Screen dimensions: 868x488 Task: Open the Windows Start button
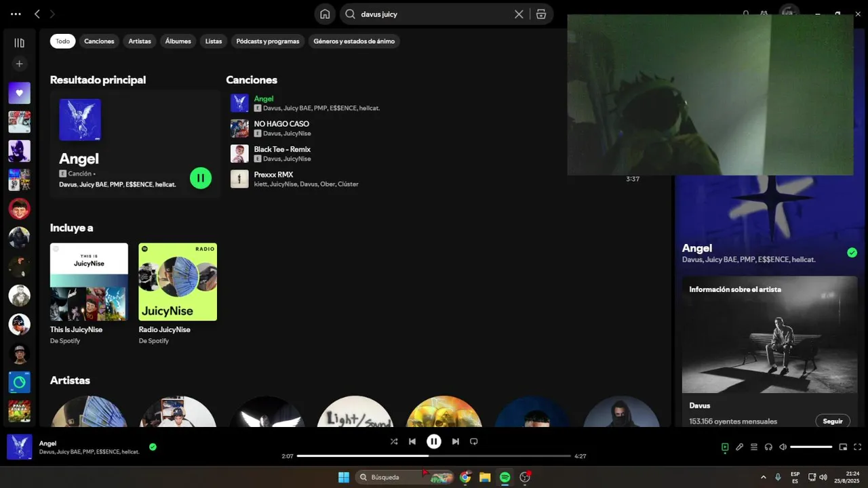(344, 477)
